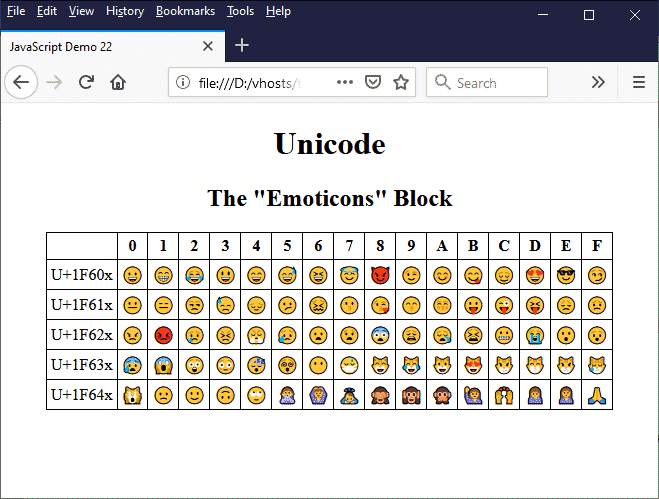
Task: Click the weary cat in U+1F64x row
Action: [x=132, y=395]
